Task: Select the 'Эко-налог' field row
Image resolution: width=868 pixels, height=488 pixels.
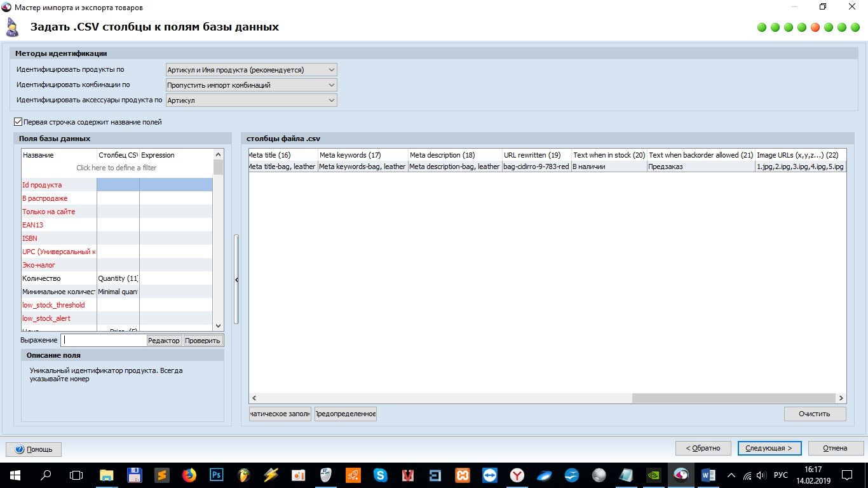Action: pos(117,265)
